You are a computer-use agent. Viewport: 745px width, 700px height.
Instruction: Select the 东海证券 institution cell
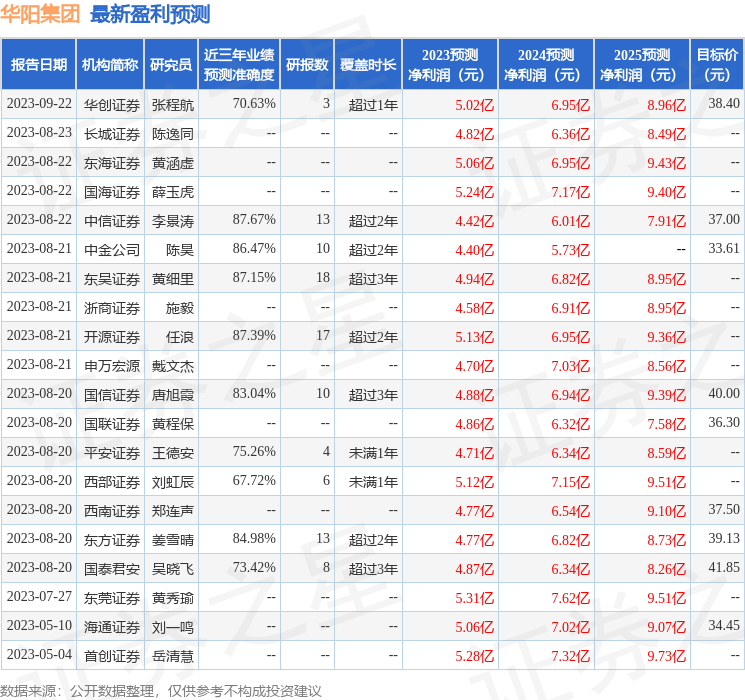(x=112, y=163)
